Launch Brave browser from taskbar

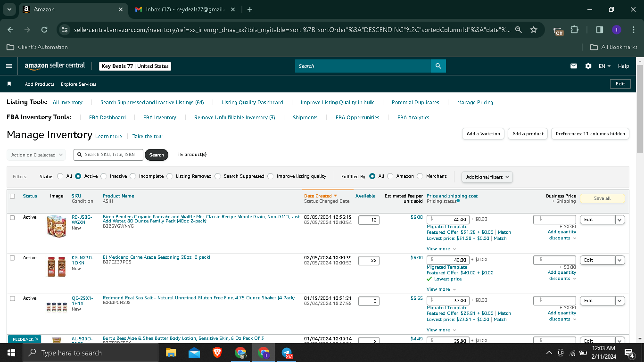[x=217, y=353]
